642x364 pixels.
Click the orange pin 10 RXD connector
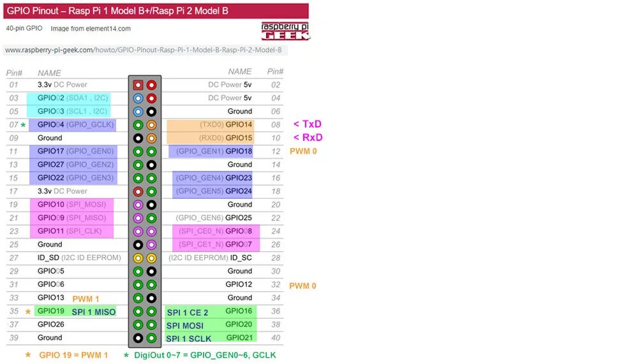pyautogui.click(x=151, y=138)
